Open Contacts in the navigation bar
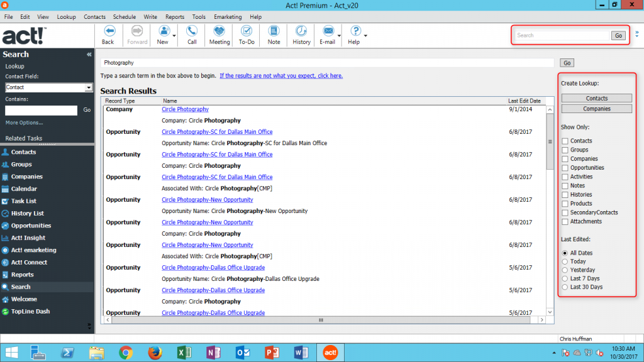This screenshot has width=644, height=362. pyautogui.click(x=23, y=152)
